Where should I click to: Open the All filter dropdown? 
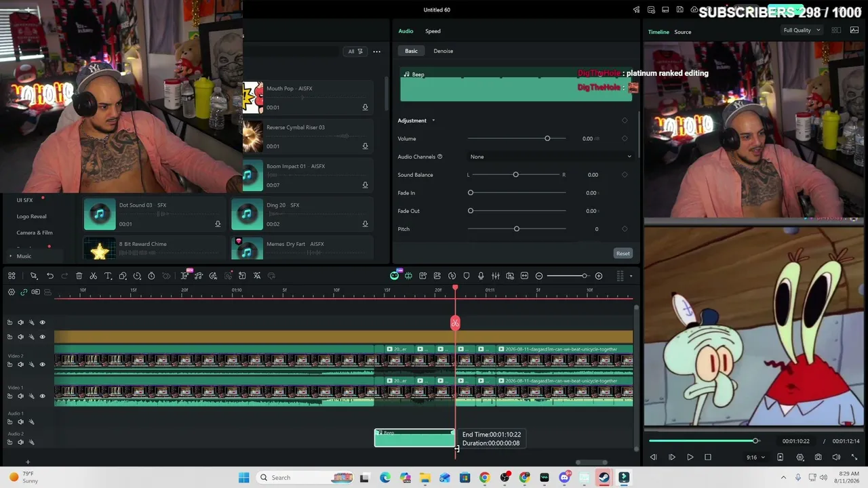tap(355, 52)
